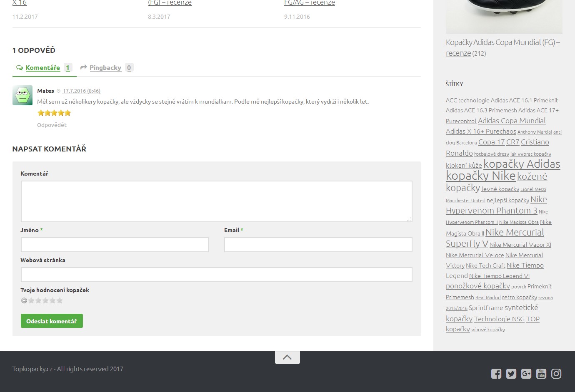The width and height of the screenshot is (575, 392).
Task: Open the Nike Tech Craft tag
Action: (485, 265)
